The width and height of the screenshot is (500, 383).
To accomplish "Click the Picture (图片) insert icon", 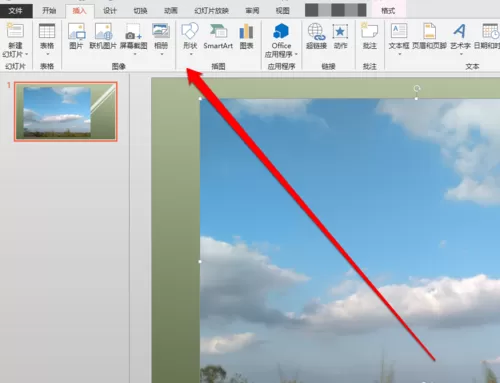I will [x=76, y=31].
